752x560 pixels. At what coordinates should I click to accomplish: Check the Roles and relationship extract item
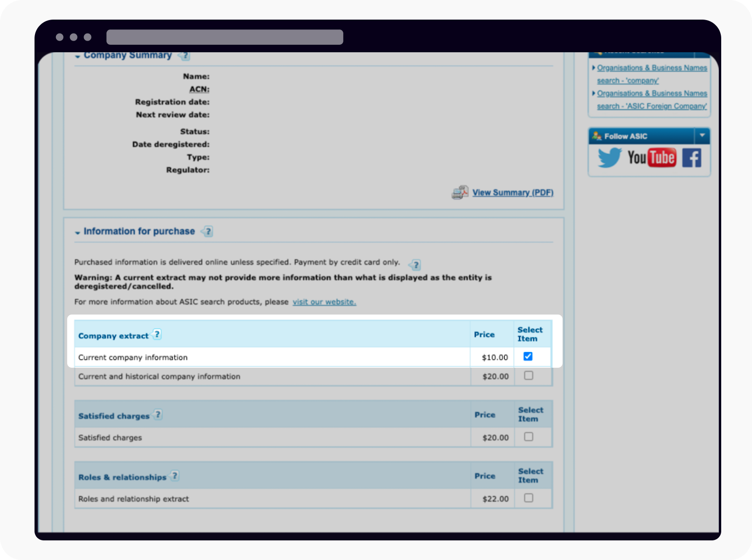[528, 498]
